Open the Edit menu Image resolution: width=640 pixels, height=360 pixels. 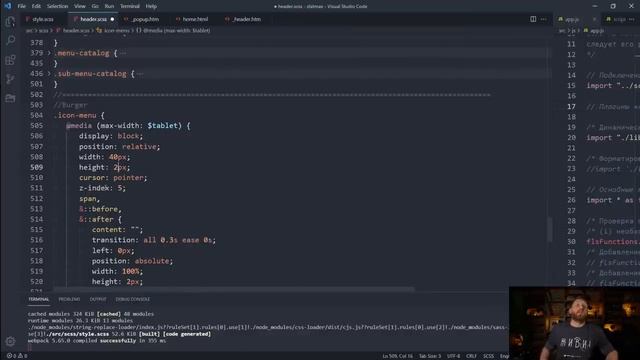click(x=36, y=6)
